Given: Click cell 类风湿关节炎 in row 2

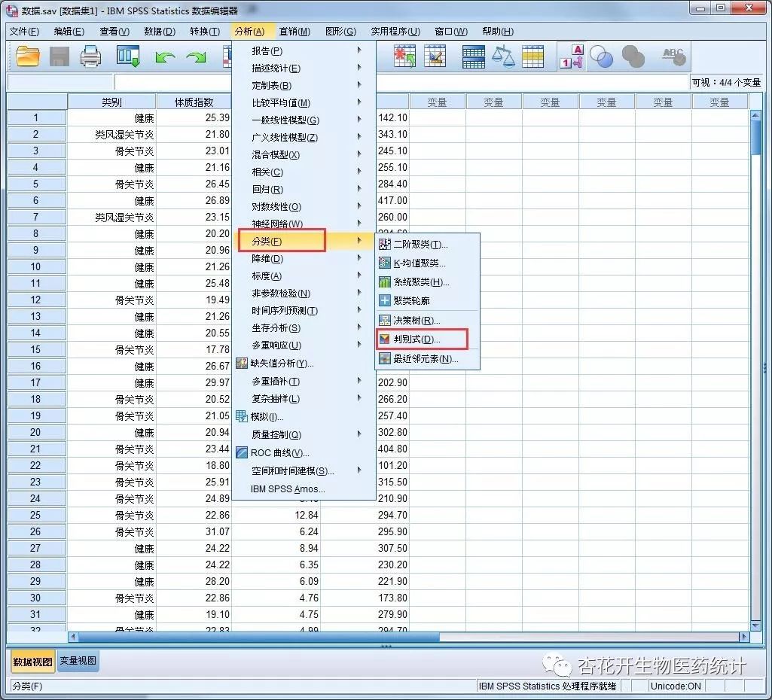Looking at the screenshot, I should click(111, 134).
